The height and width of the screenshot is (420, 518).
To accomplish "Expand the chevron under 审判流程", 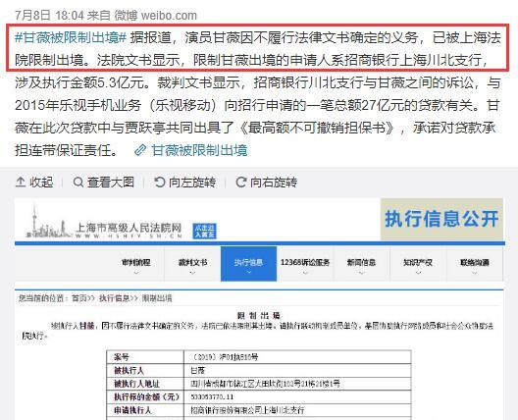I will 136,273.
